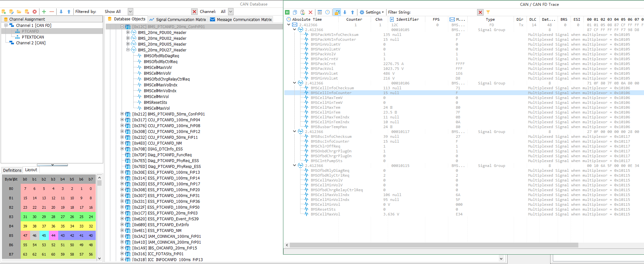Toggle the highlighted message expand mode button
644x264 pixels.
(x=337, y=12)
